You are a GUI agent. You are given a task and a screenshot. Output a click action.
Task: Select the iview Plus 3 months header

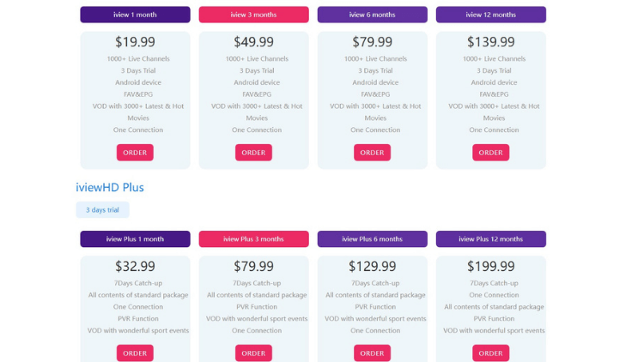pyautogui.click(x=253, y=239)
